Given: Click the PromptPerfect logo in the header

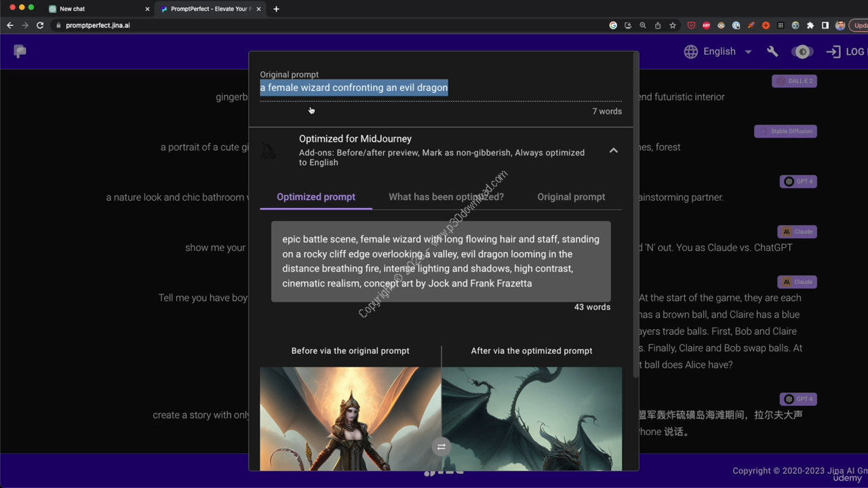Looking at the screenshot, I should [20, 52].
